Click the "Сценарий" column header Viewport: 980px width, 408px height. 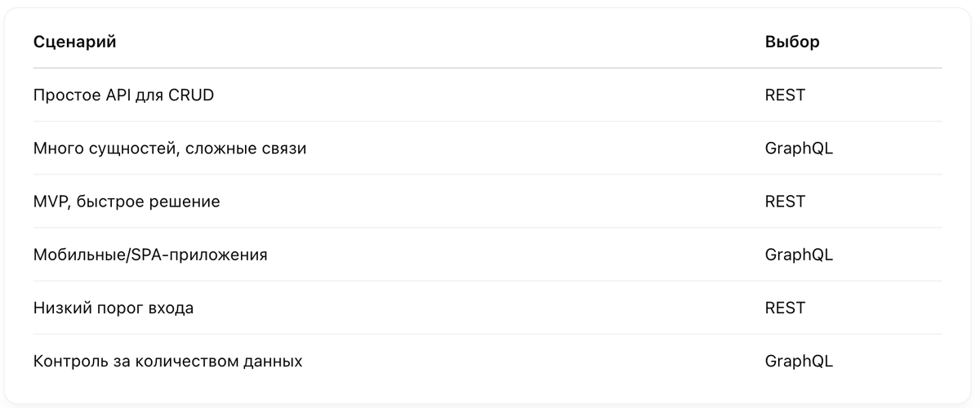point(74,42)
